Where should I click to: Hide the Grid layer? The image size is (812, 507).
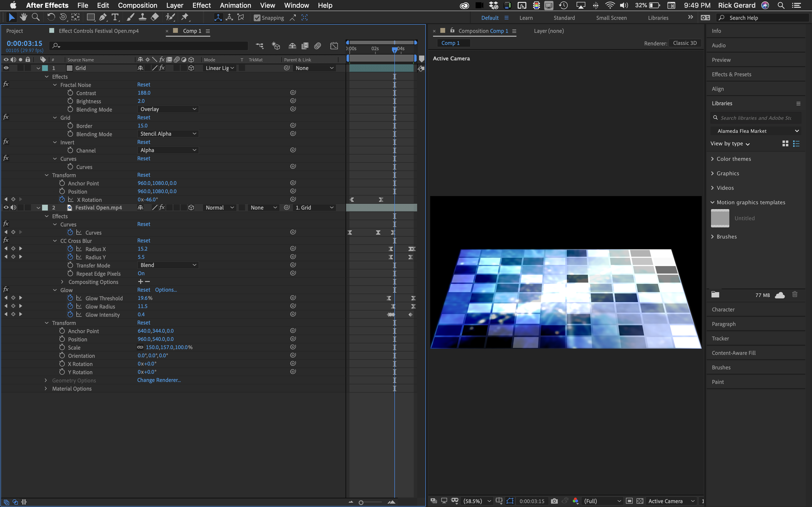pyautogui.click(x=6, y=68)
